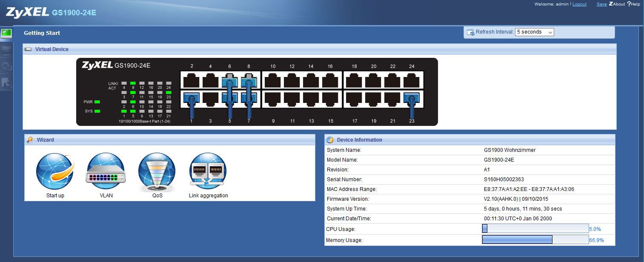This screenshot has height=262, width=644.
Task: Click the Getting Start page title
Action: tap(42, 33)
